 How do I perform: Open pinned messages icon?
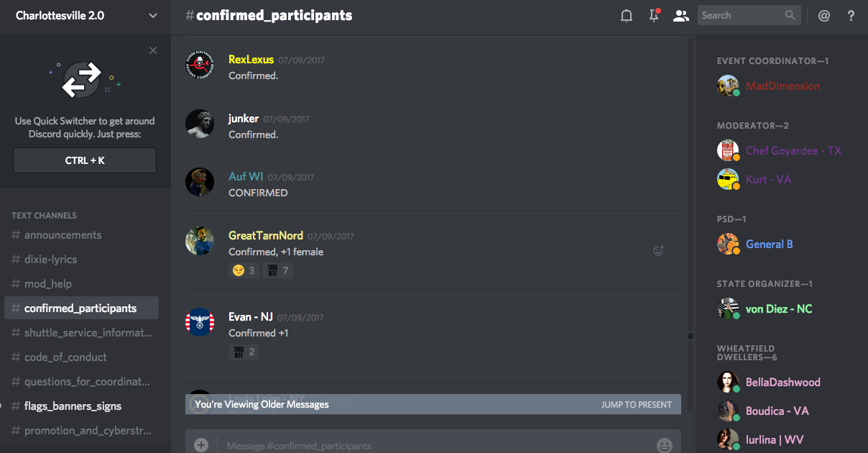(x=654, y=15)
